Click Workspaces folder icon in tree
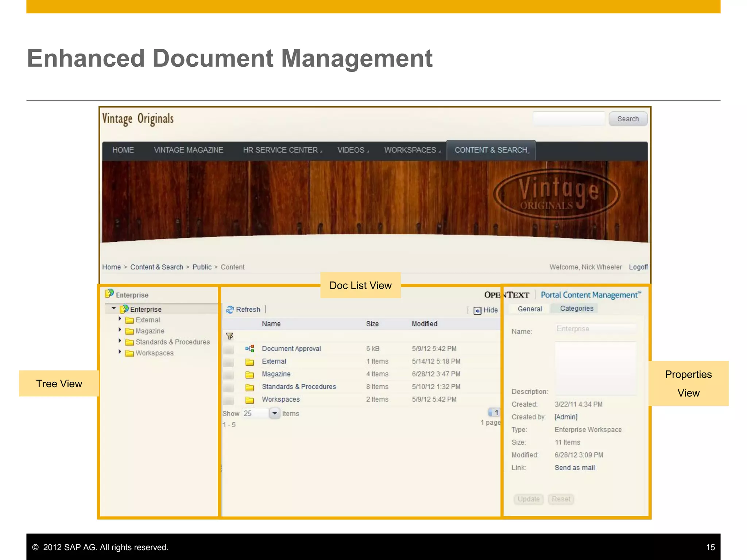This screenshot has width=747, height=560. tap(129, 353)
